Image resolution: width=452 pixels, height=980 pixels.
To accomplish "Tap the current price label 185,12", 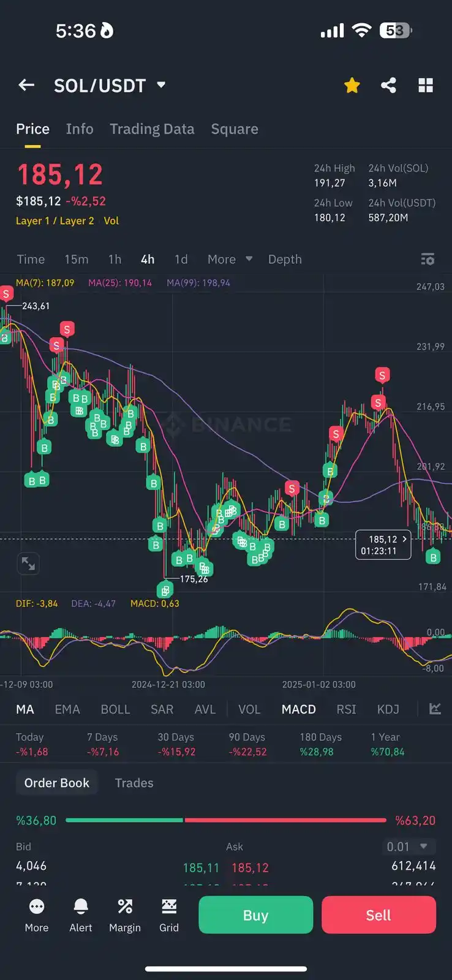I will point(383,545).
